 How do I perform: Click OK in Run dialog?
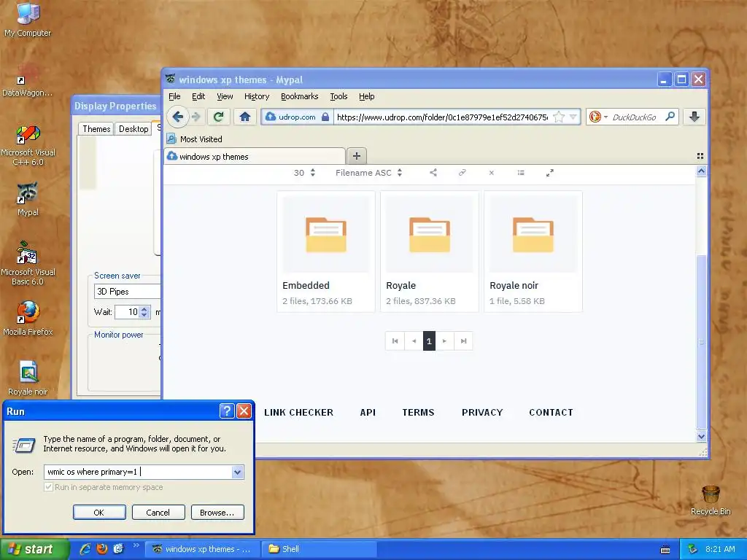pyautogui.click(x=99, y=513)
